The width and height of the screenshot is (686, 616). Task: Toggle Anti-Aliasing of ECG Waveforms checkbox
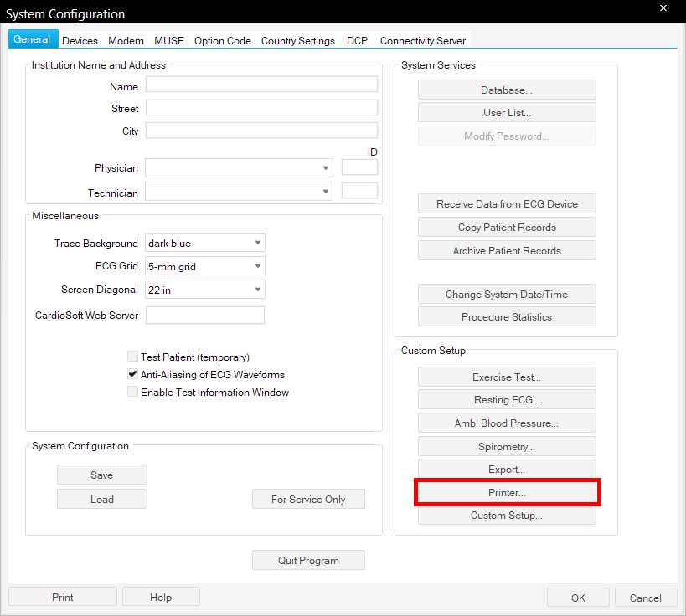coord(132,374)
